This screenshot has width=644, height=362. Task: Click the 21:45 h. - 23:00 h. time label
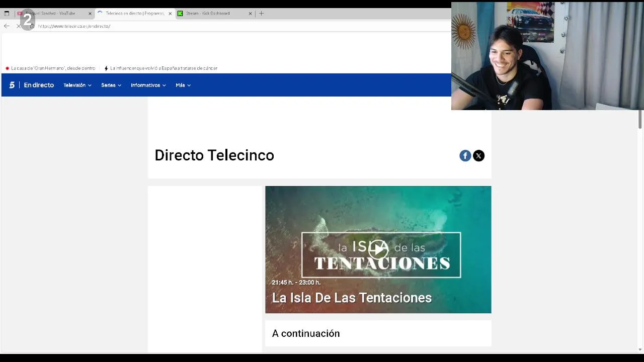pyautogui.click(x=296, y=283)
